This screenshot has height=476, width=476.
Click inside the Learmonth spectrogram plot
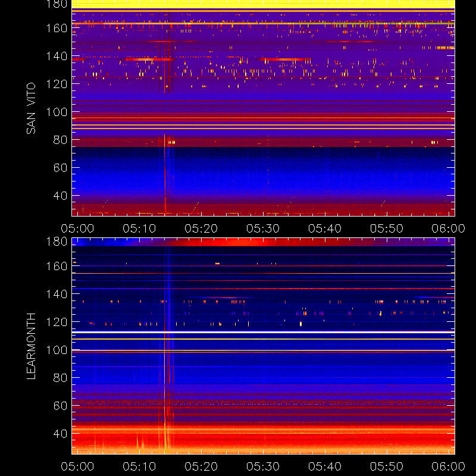pos(263,346)
